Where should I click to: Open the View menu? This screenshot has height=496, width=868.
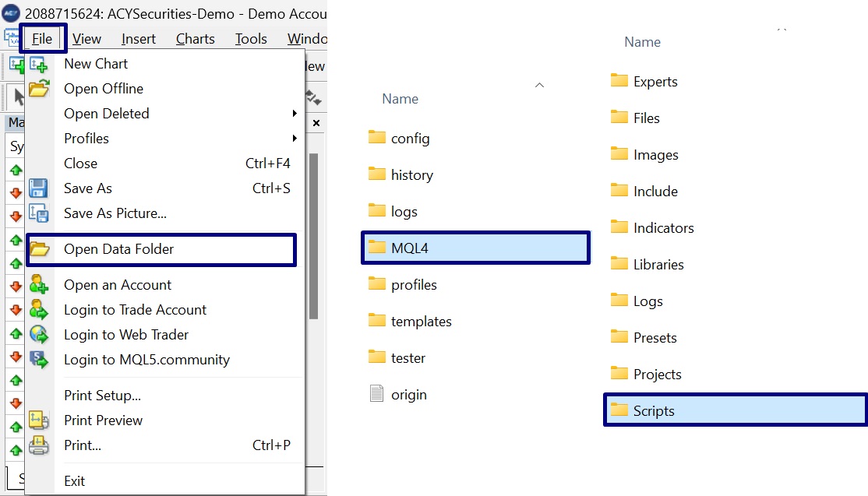click(x=86, y=39)
